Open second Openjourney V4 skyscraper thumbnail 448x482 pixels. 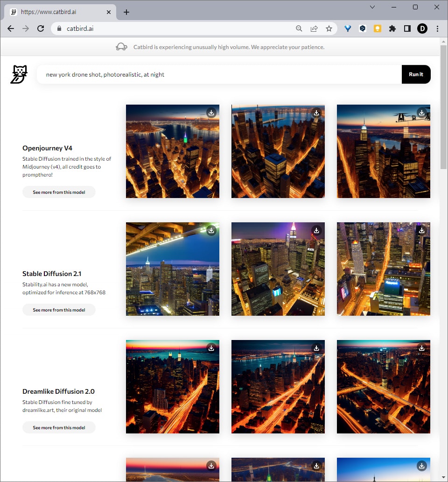[x=278, y=151]
